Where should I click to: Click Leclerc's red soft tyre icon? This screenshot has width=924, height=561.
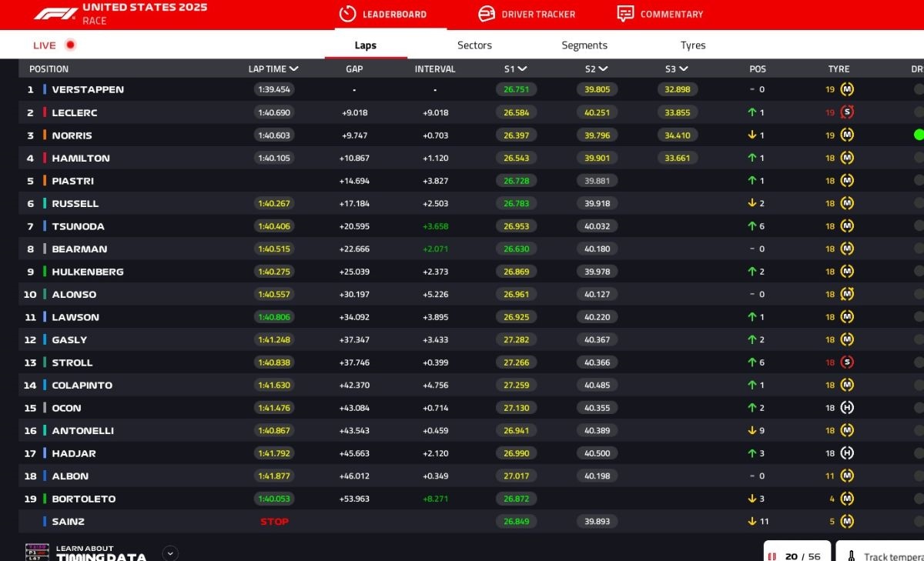pyautogui.click(x=847, y=112)
